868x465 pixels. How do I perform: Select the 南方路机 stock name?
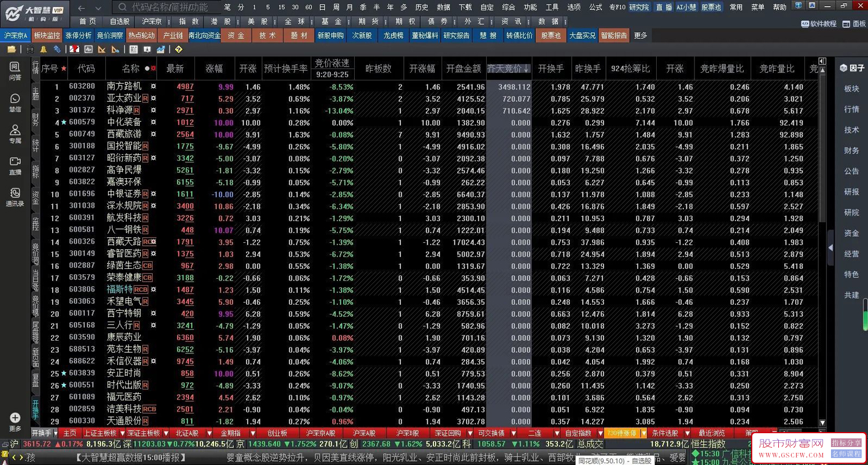click(124, 87)
